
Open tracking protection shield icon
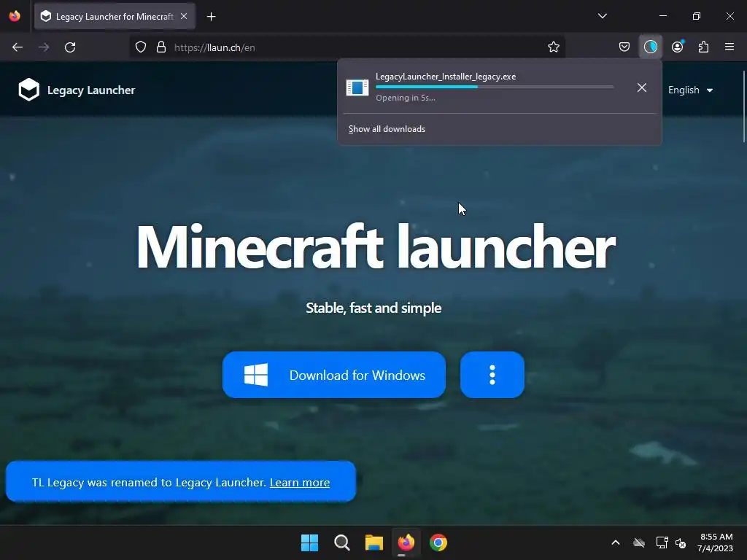pos(141,47)
